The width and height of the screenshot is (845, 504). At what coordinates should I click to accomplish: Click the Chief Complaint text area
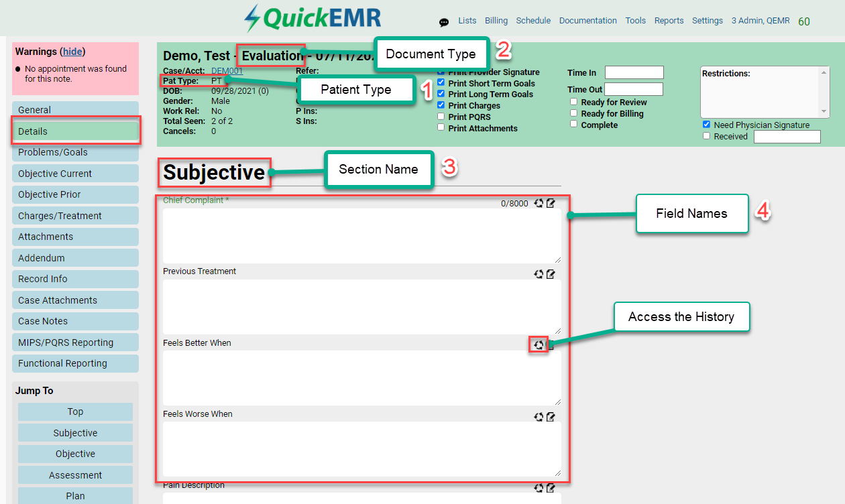(362, 236)
